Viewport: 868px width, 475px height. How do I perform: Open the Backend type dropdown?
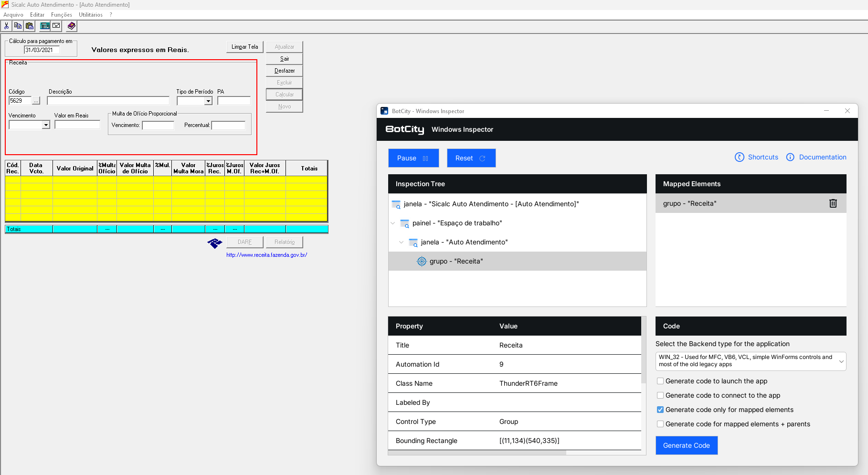pyautogui.click(x=750, y=361)
